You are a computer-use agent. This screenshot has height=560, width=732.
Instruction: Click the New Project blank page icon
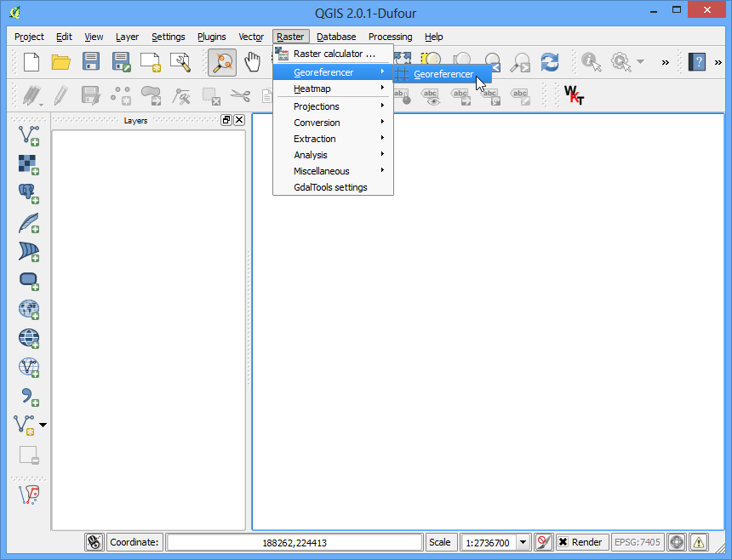[x=31, y=62]
